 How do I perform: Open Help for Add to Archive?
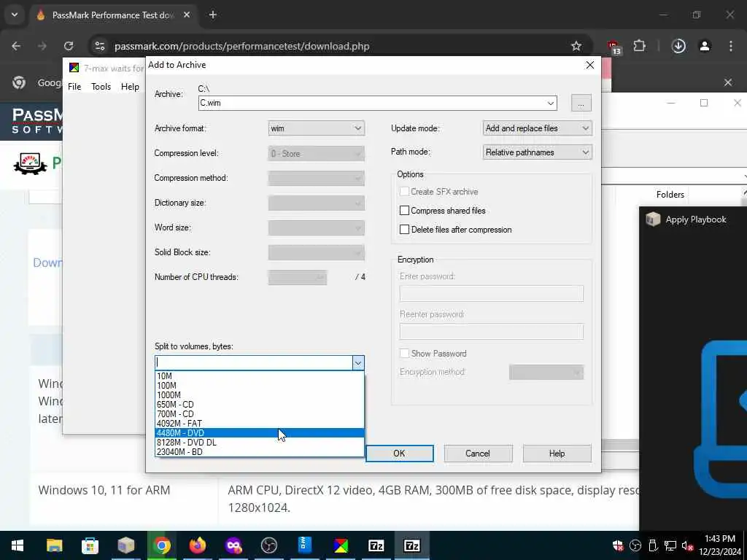point(557,454)
